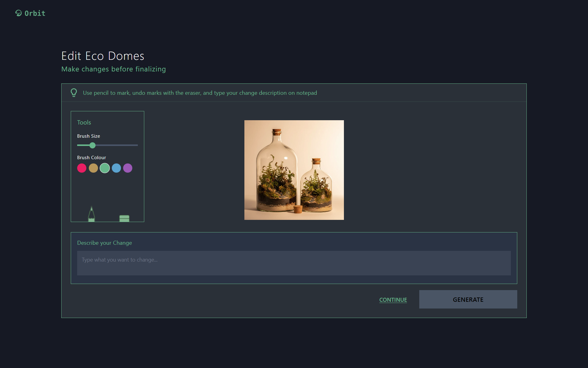Click the Orbit wordmark text
This screenshot has width=588, height=368.
(35, 13)
